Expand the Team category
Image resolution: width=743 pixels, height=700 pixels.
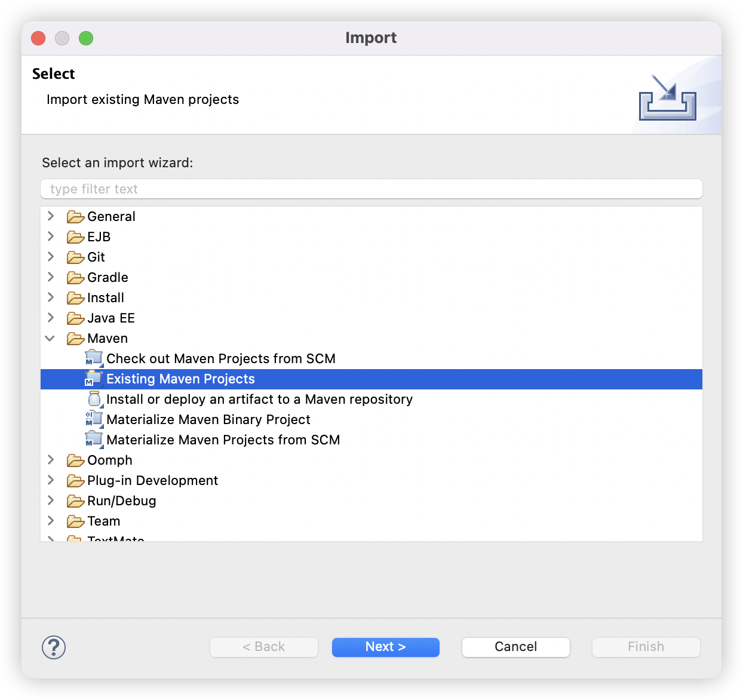pyautogui.click(x=51, y=521)
